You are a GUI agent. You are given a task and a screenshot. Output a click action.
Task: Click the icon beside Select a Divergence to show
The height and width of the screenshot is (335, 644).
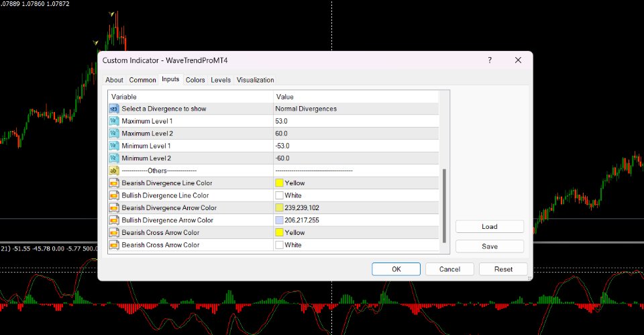click(x=114, y=109)
